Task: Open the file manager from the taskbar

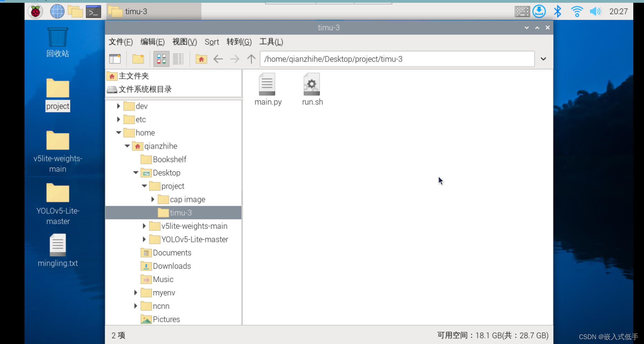Action: pyautogui.click(x=75, y=11)
